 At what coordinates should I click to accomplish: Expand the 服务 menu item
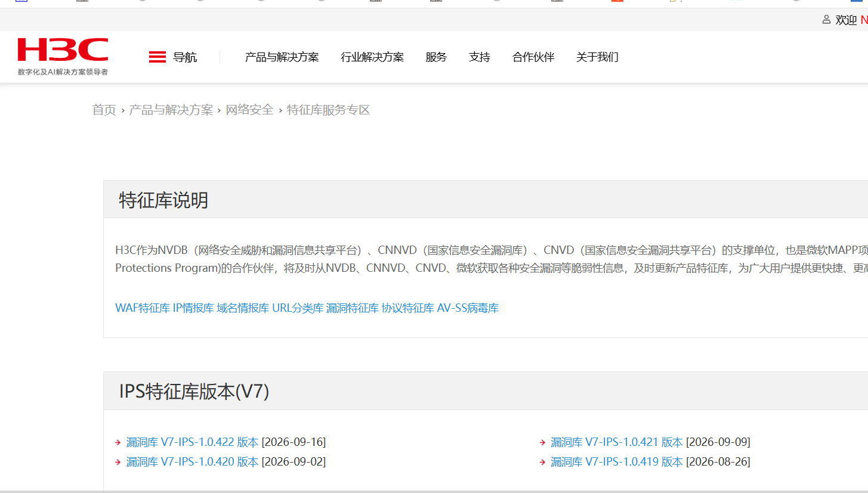[x=436, y=57]
